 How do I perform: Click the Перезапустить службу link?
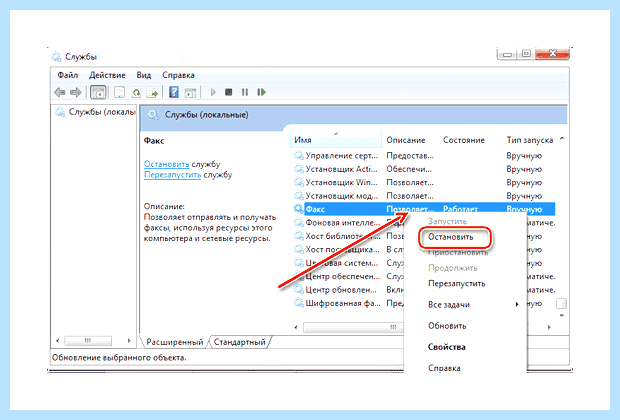coord(172,175)
